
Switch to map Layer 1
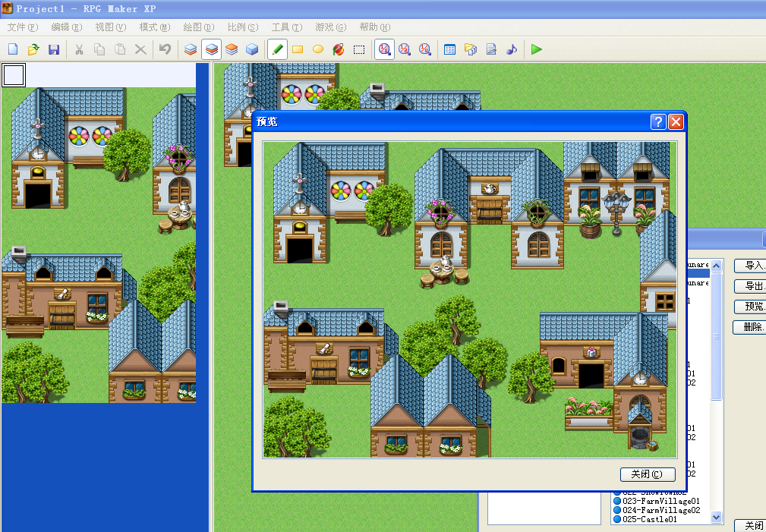191,49
